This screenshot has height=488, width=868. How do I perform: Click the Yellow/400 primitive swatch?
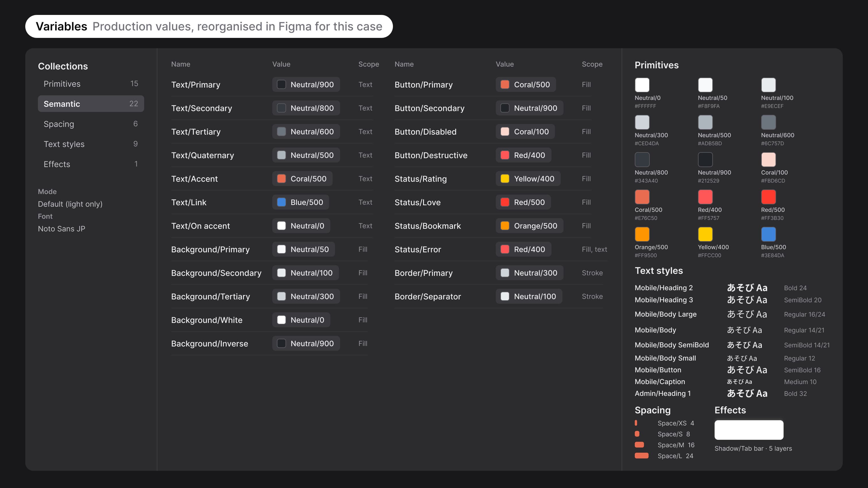tap(705, 235)
